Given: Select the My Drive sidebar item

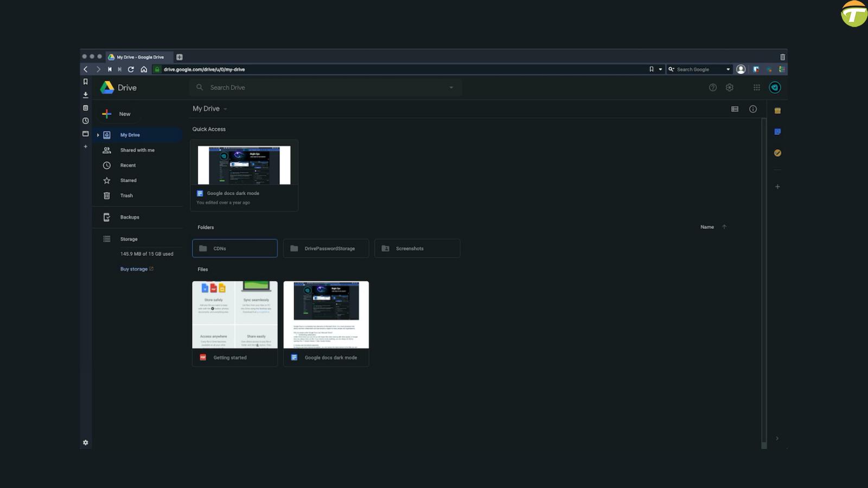Looking at the screenshot, I should point(138,135).
